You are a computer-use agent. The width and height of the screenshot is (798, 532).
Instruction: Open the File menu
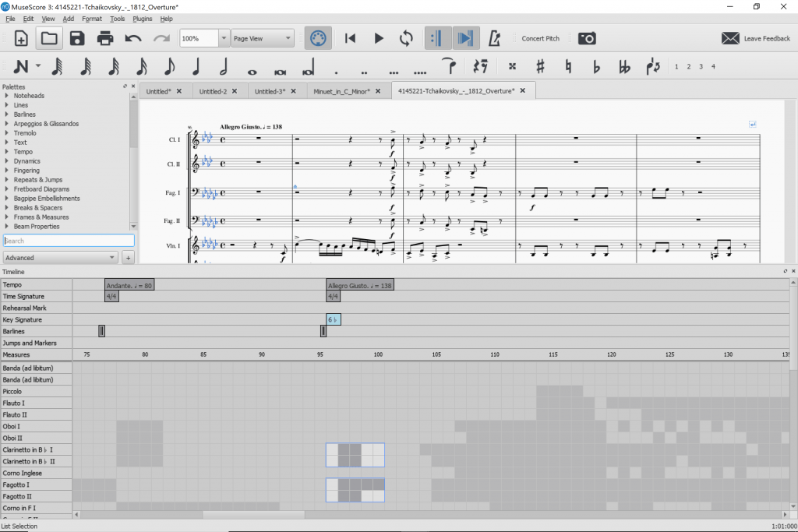[10, 19]
